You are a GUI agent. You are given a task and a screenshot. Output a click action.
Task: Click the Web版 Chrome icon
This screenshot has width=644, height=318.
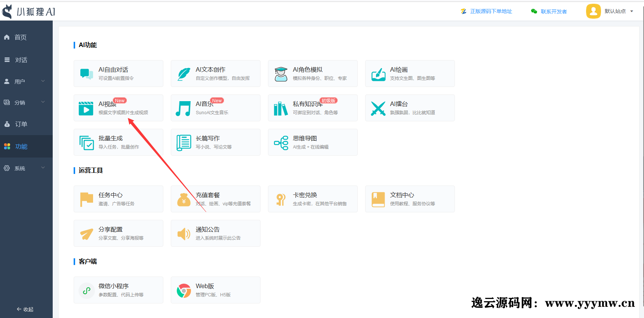184,291
